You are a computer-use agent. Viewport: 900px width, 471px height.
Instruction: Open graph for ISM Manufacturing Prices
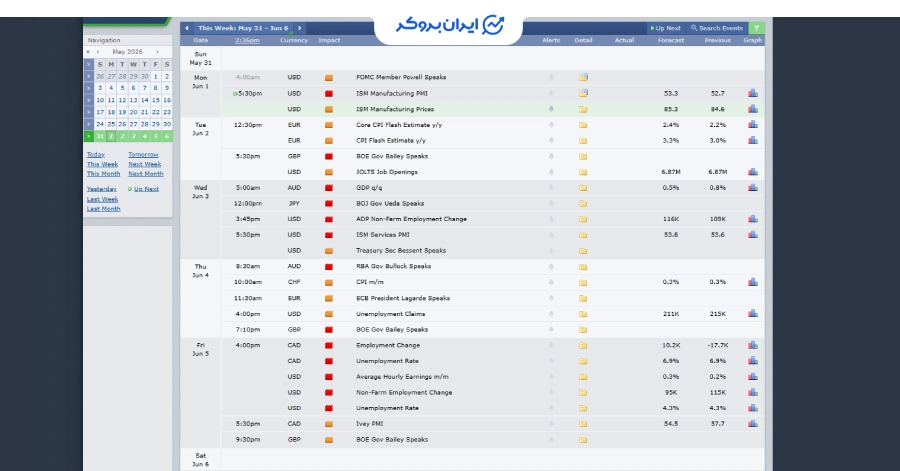pyautogui.click(x=752, y=109)
